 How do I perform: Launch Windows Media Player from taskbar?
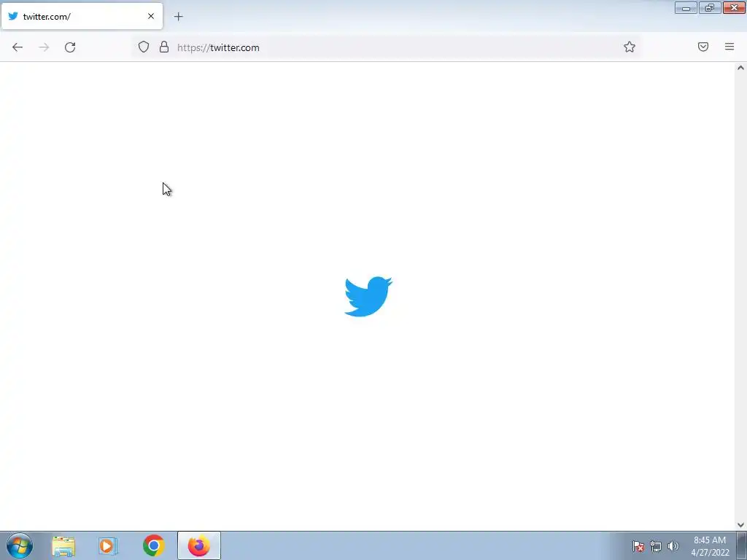click(x=108, y=546)
